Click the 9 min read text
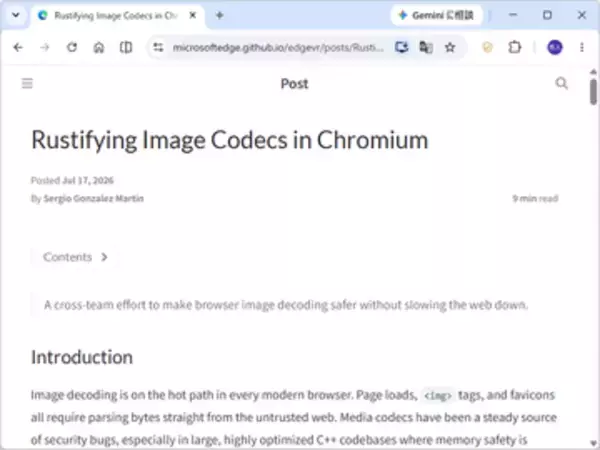The height and width of the screenshot is (450, 600). pyautogui.click(x=535, y=198)
